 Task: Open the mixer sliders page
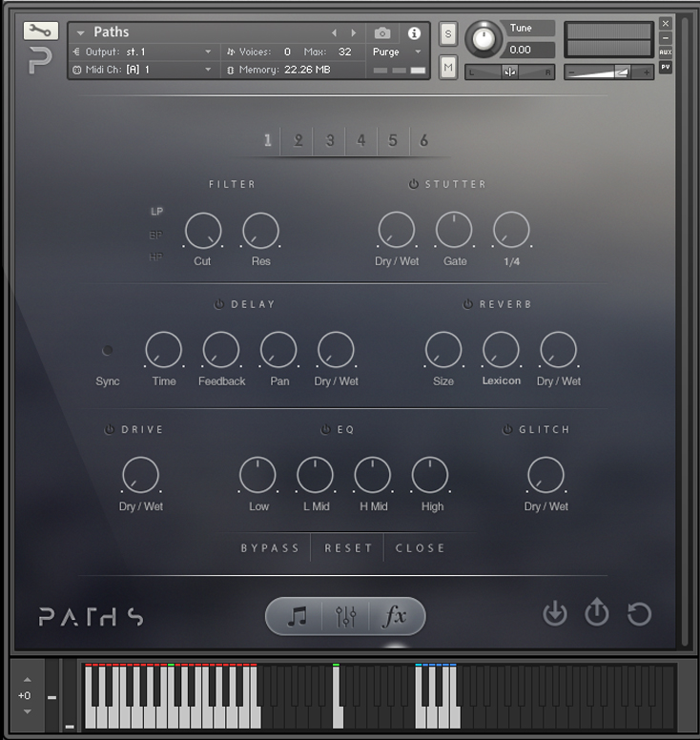tap(345, 617)
